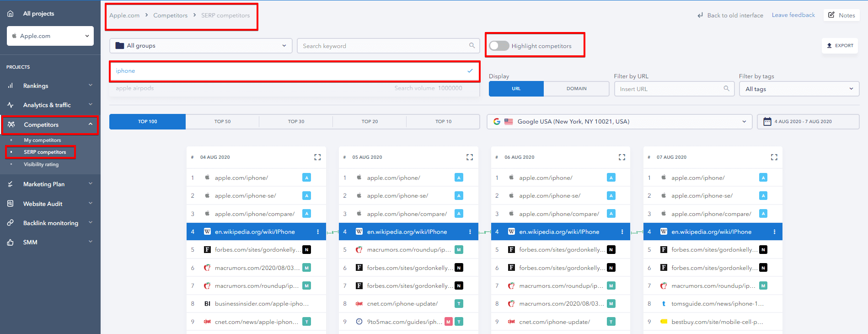
Task: Select the TOP 10 tab
Action: click(444, 122)
